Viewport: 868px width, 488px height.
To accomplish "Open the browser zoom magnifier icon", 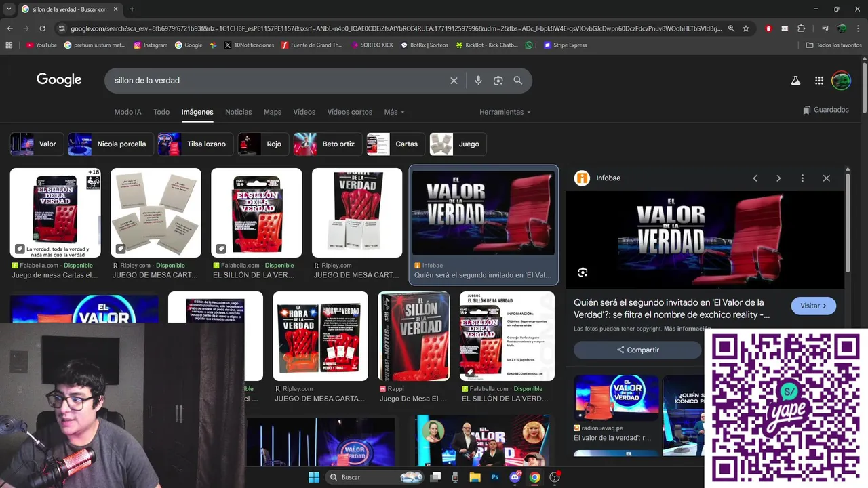I will pyautogui.click(x=731, y=28).
